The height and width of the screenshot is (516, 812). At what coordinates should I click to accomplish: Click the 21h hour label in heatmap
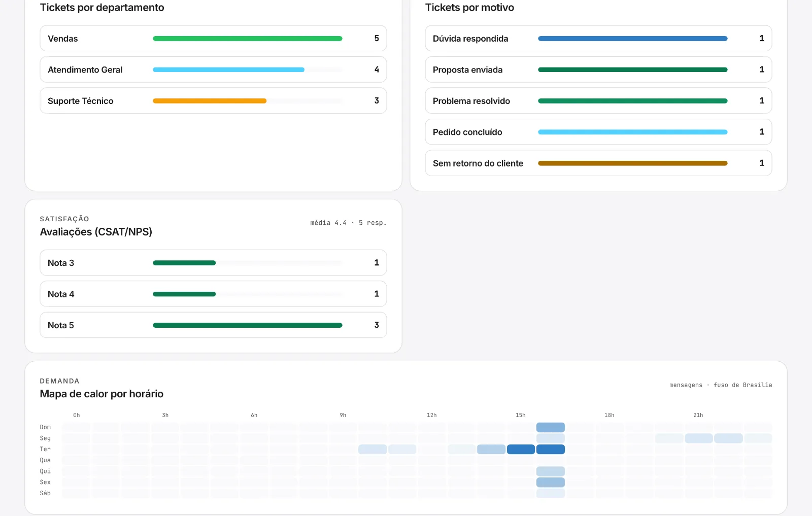pos(698,415)
